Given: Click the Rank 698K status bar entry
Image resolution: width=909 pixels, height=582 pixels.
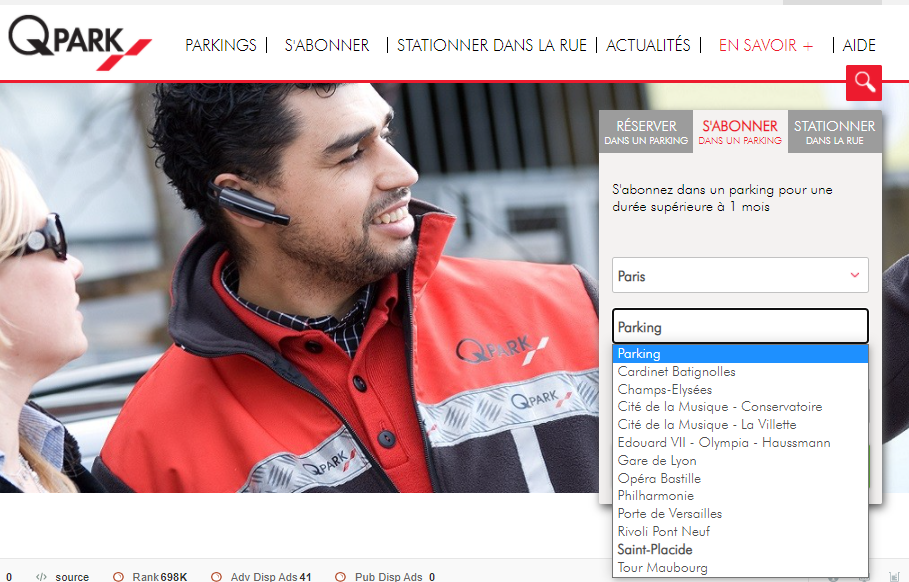Looking at the screenshot, I should pos(150,577).
